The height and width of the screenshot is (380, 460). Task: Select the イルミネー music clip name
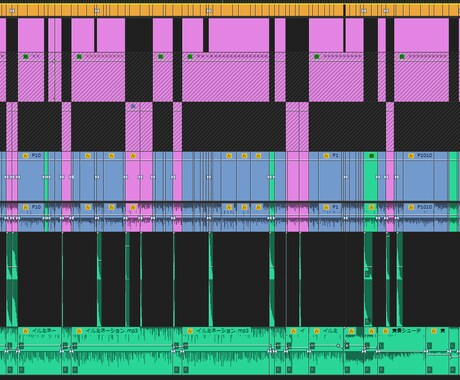(44, 331)
